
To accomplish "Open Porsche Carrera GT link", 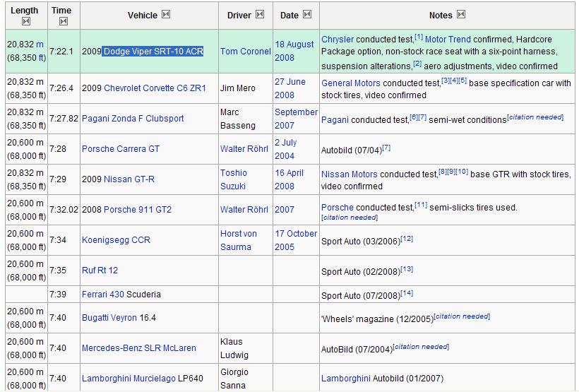I will (x=121, y=149).
